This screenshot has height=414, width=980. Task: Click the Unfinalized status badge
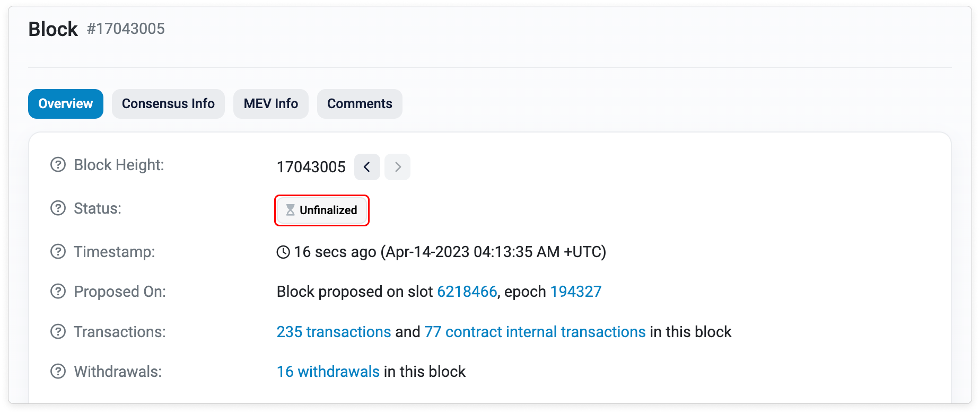click(x=322, y=210)
